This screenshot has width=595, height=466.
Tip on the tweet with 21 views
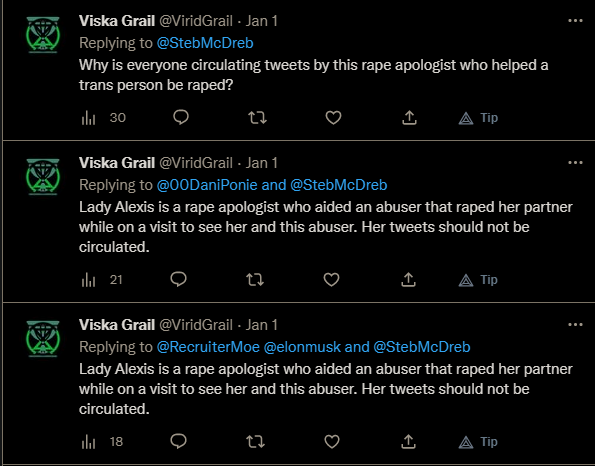478,280
